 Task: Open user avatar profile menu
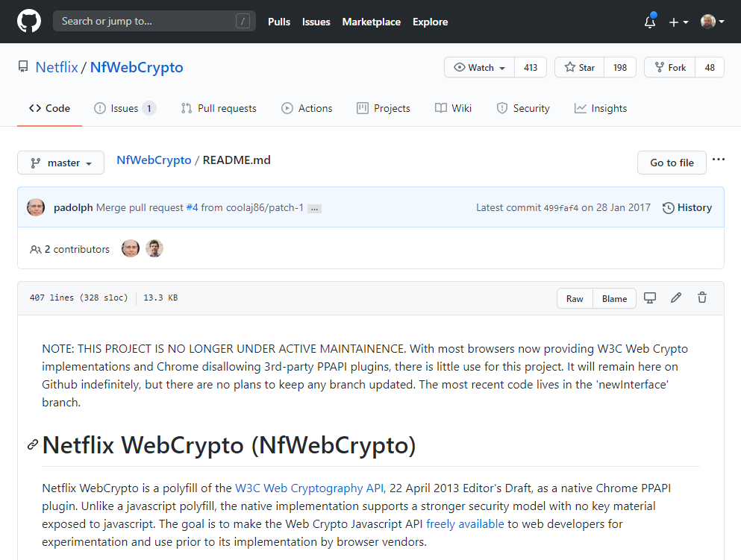click(712, 21)
